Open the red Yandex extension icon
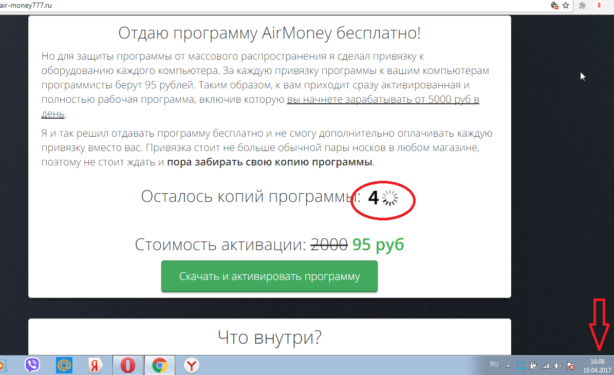The image size is (614, 375). pyautogui.click(x=599, y=5)
